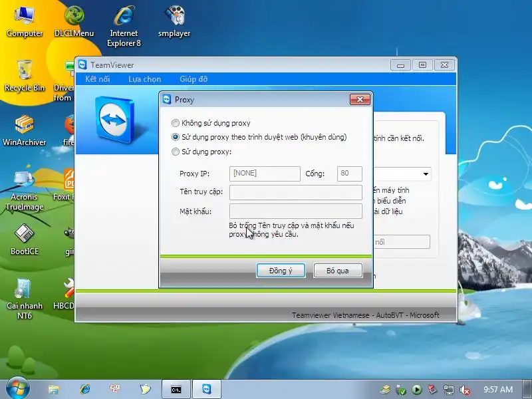532x399 pixels.
Task: Open Internet Explorer from the taskbar
Action: click(84, 389)
